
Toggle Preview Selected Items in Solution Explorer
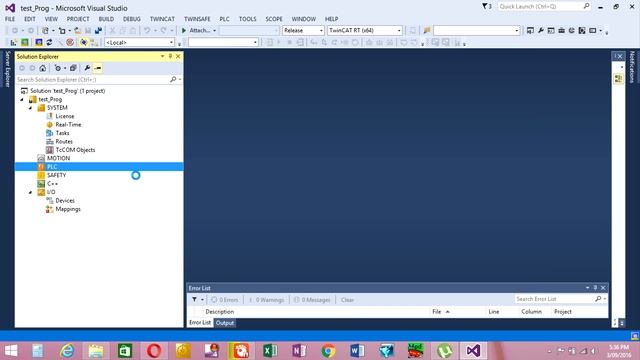(98, 68)
